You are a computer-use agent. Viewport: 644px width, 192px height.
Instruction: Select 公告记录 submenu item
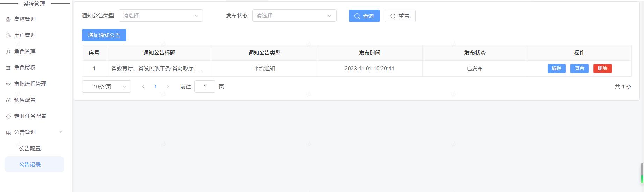pyautogui.click(x=34, y=164)
